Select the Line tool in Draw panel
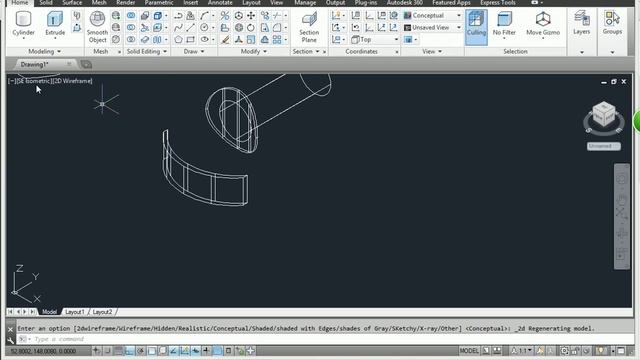 coord(191,27)
